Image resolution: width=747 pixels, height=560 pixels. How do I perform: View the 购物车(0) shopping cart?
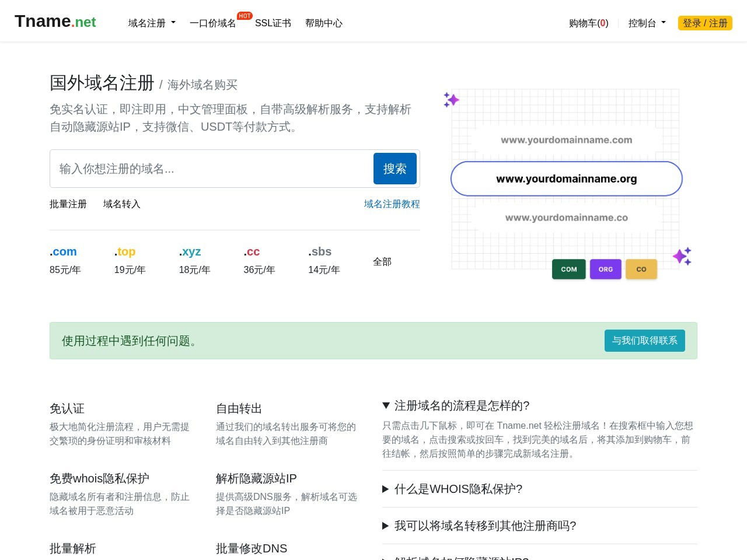click(589, 23)
